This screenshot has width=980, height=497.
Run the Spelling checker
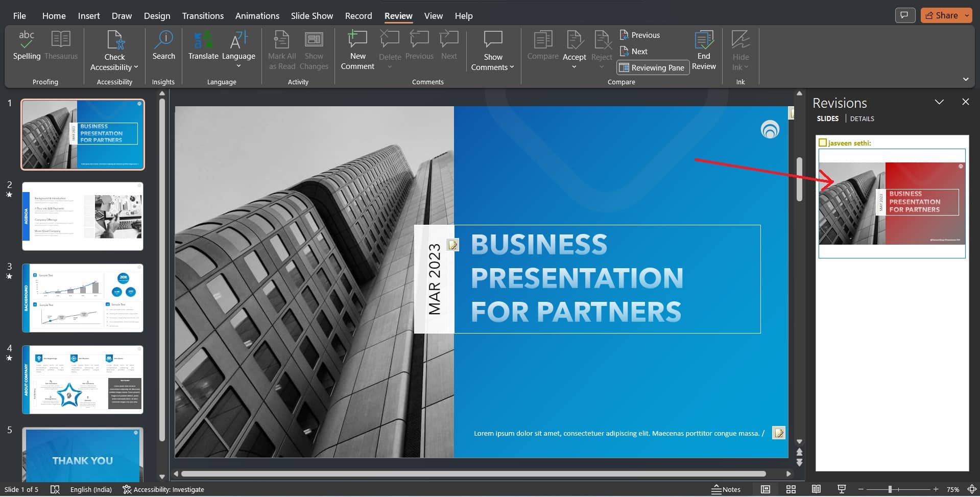click(26, 46)
